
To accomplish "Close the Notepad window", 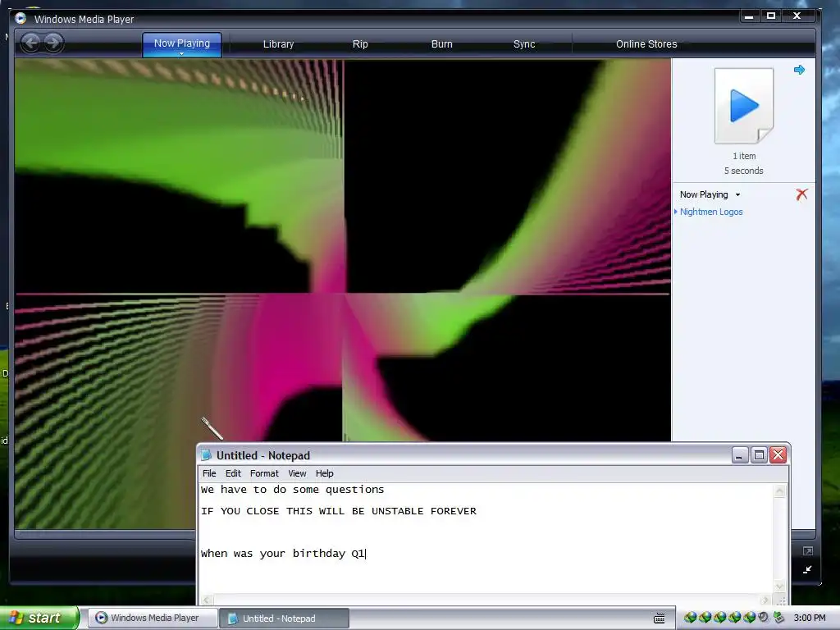I will click(x=778, y=455).
